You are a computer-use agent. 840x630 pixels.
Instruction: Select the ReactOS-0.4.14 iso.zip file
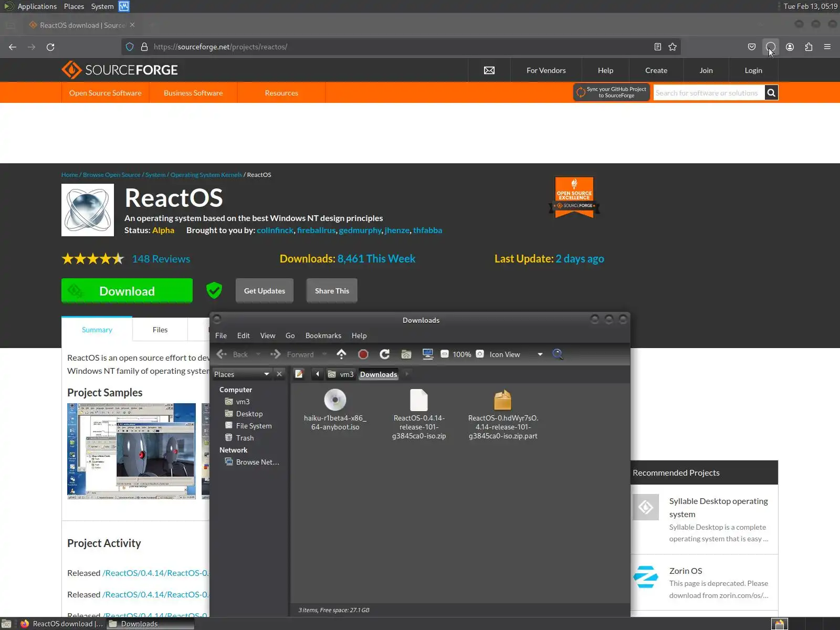point(419,414)
